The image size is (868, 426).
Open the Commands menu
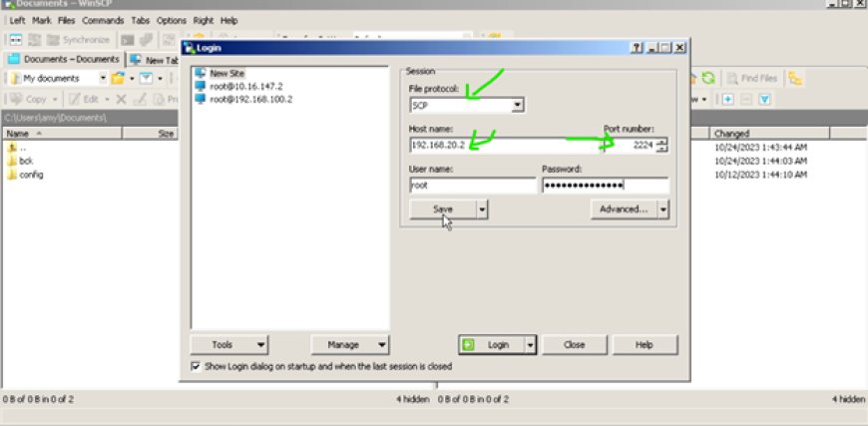click(103, 21)
